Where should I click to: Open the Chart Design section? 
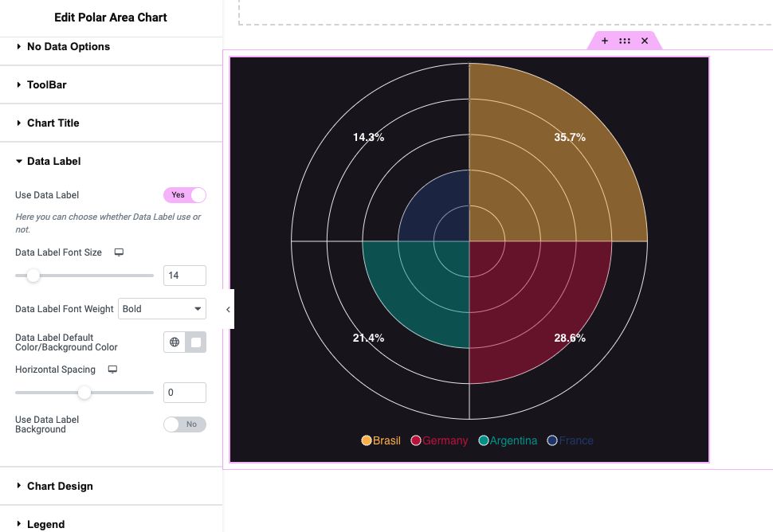(x=60, y=486)
